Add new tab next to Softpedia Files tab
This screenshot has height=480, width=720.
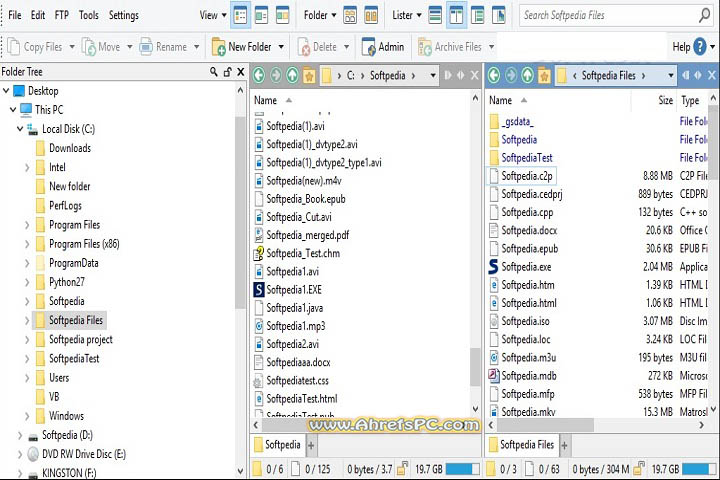tap(564, 445)
